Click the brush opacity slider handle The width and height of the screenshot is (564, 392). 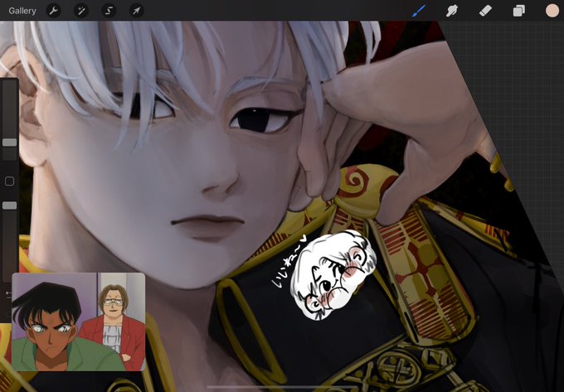pyautogui.click(x=10, y=206)
